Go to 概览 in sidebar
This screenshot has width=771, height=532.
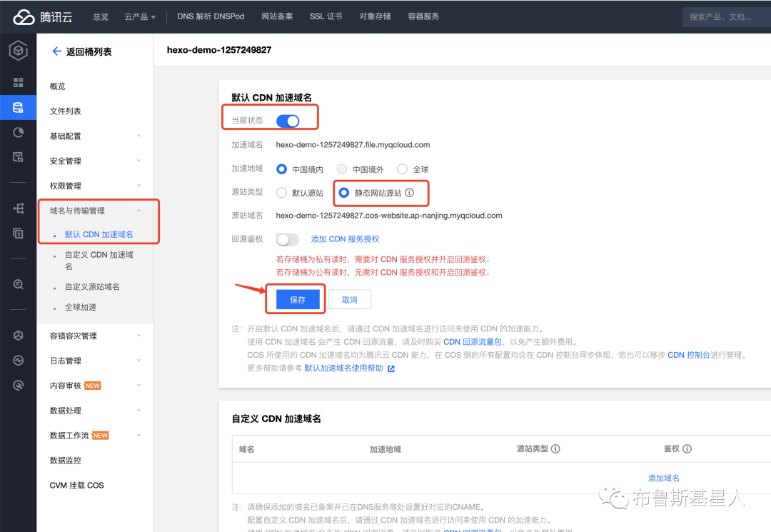click(x=58, y=86)
